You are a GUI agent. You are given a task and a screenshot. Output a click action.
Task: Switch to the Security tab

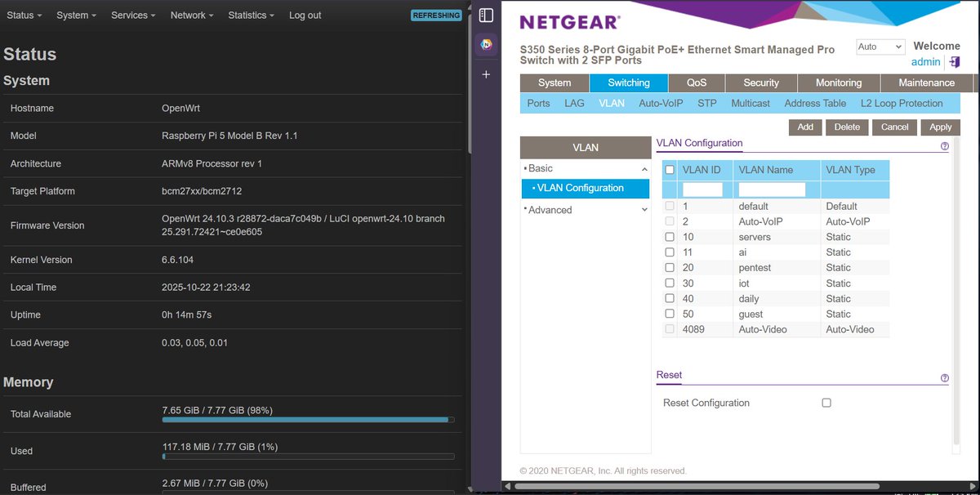pos(761,82)
